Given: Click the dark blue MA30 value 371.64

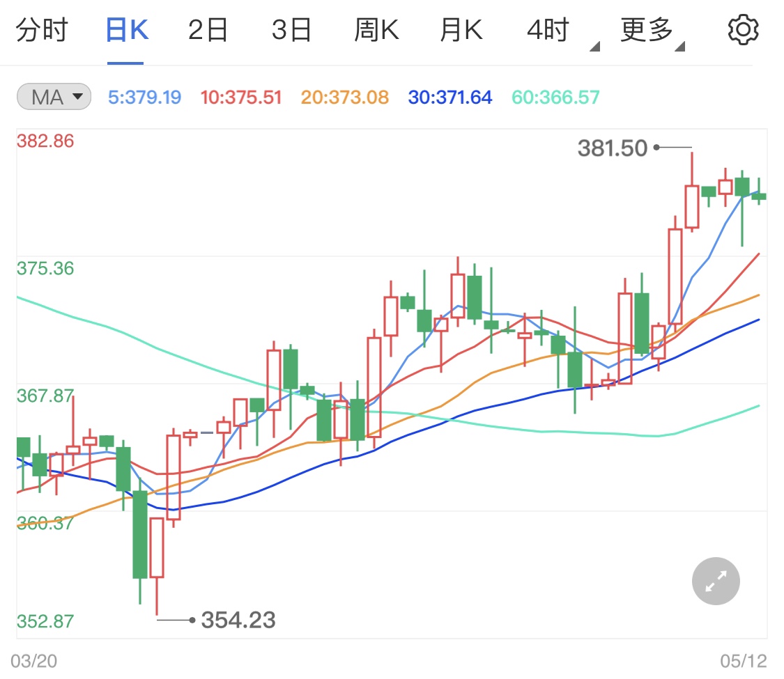Looking at the screenshot, I should [449, 97].
